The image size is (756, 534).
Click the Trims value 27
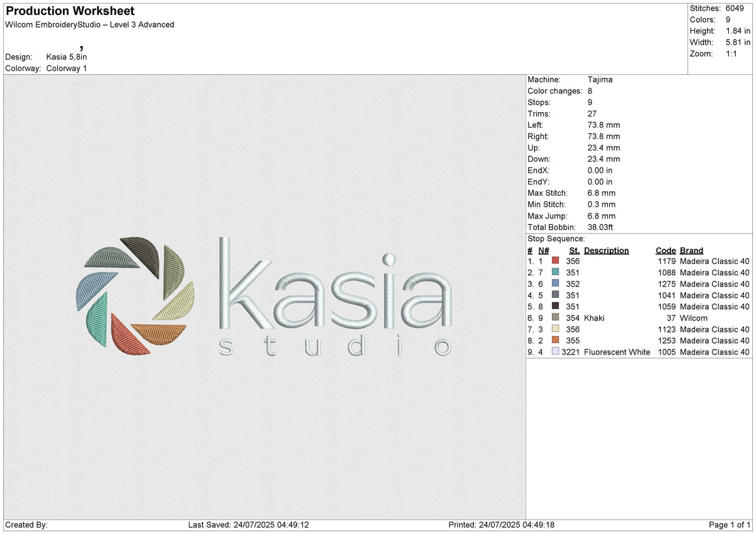point(592,113)
